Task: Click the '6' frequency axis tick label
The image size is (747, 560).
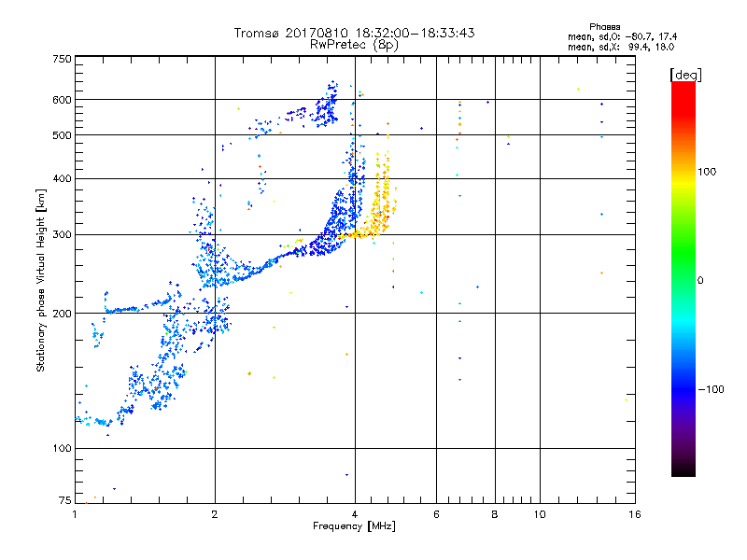Action: 436,514
